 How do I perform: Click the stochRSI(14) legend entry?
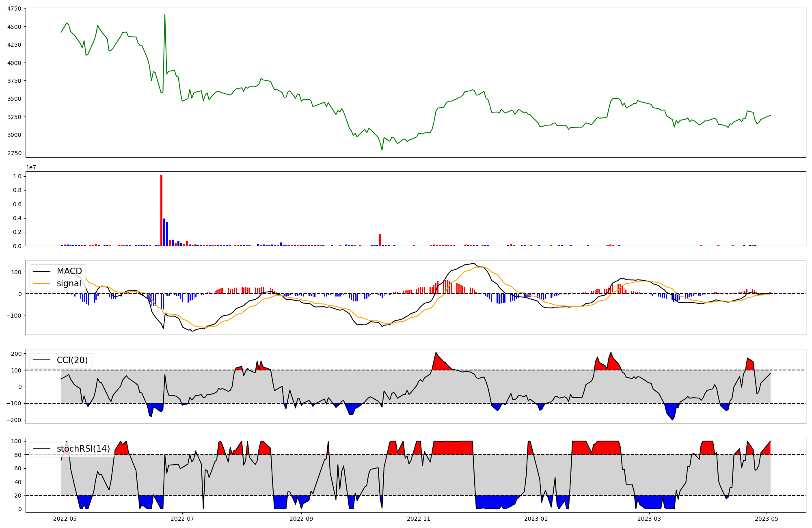(83, 449)
